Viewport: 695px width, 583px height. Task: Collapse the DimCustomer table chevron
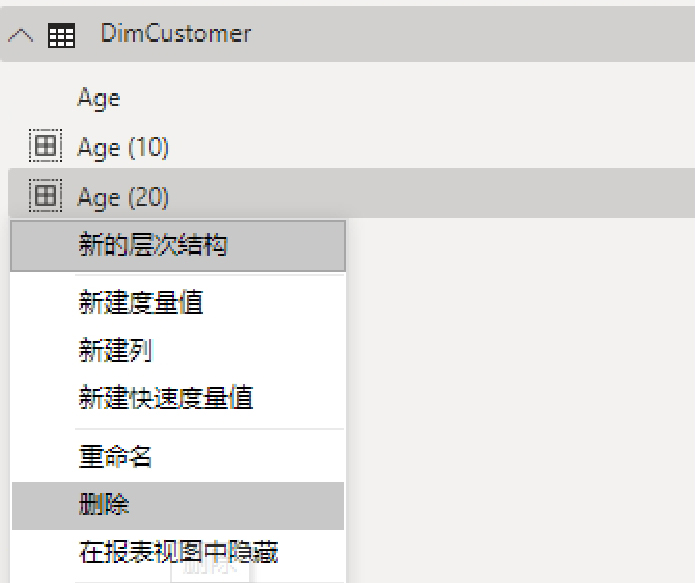point(20,35)
